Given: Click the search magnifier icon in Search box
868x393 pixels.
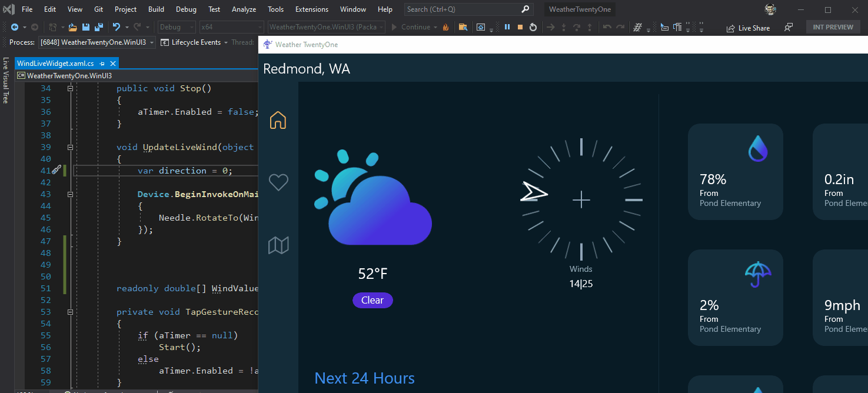Looking at the screenshot, I should coord(526,9).
